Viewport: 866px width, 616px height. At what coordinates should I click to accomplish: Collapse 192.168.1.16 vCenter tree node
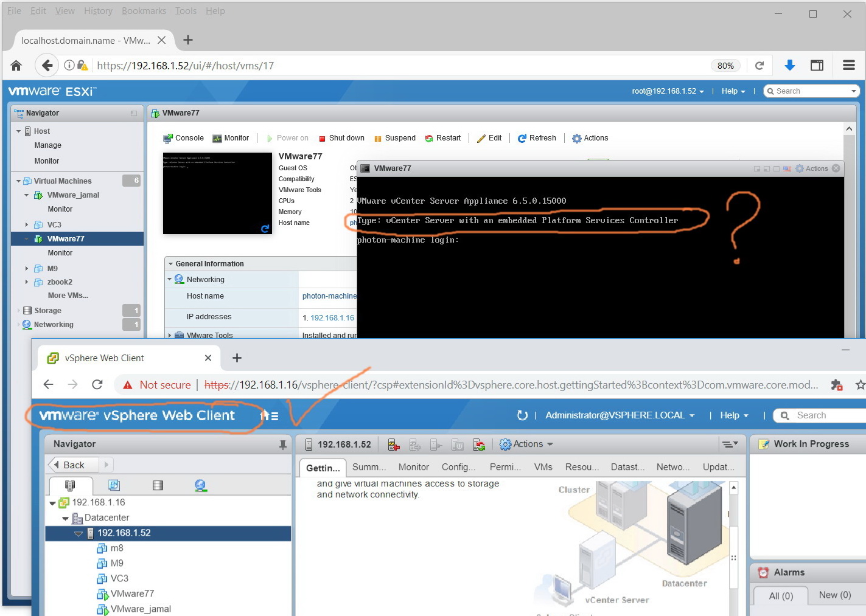53,503
